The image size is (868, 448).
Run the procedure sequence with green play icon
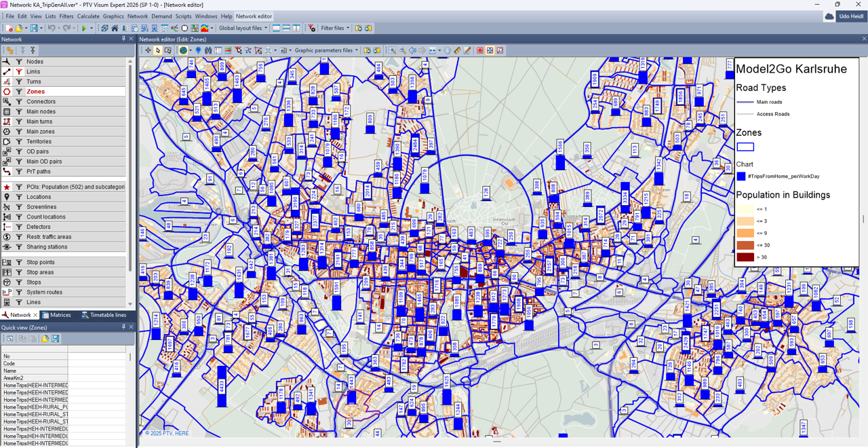pyautogui.click(x=84, y=29)
